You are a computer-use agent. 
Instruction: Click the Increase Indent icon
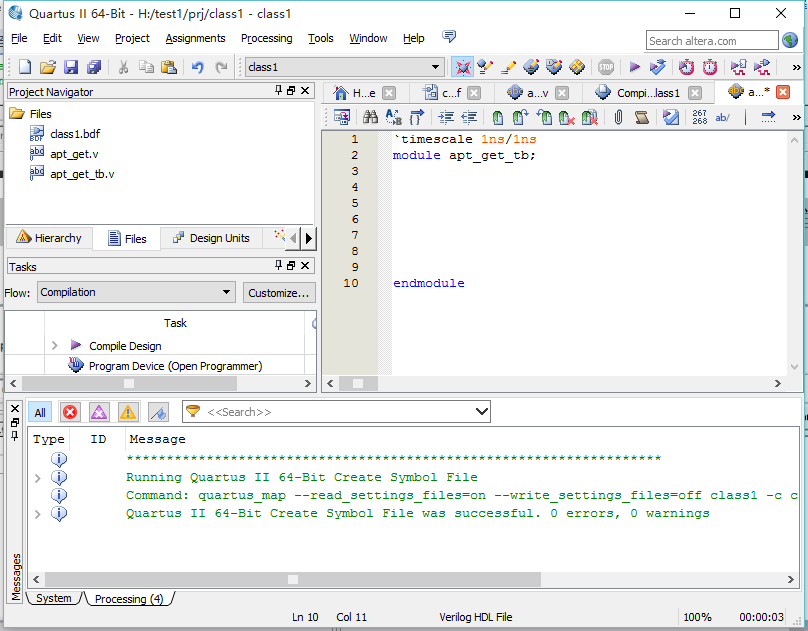tap(446, 117)
